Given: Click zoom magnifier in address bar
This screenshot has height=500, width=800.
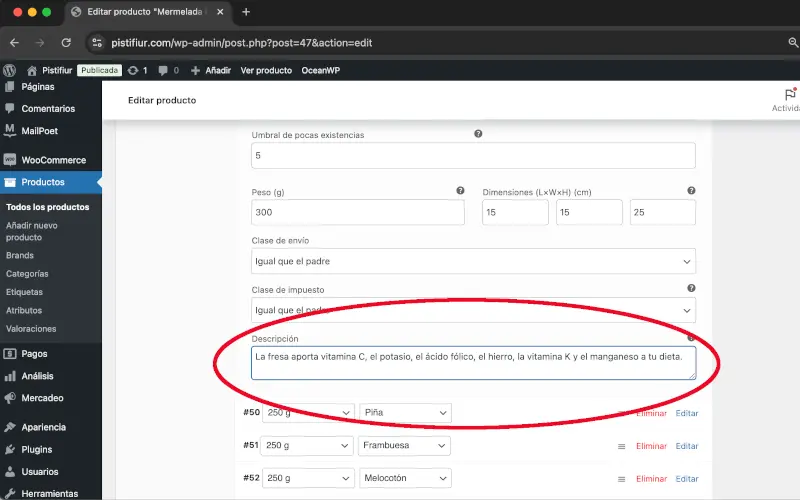Looking at the screenshot, I should point(793,43).
